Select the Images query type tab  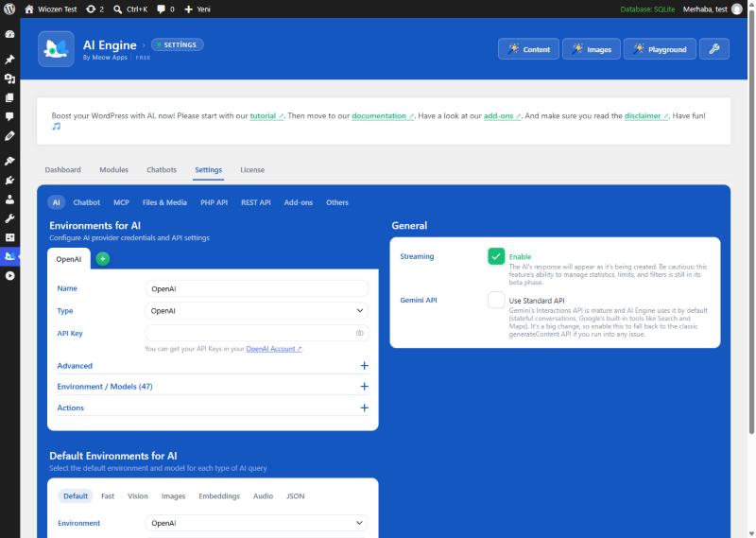(x=173, y=496)
